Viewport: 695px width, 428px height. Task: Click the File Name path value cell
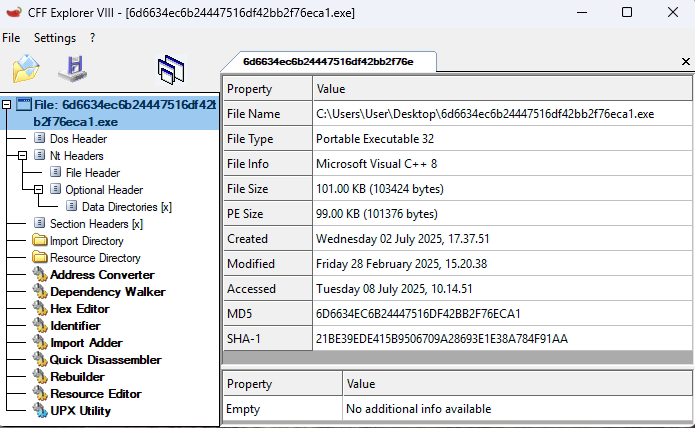point(502,114)
